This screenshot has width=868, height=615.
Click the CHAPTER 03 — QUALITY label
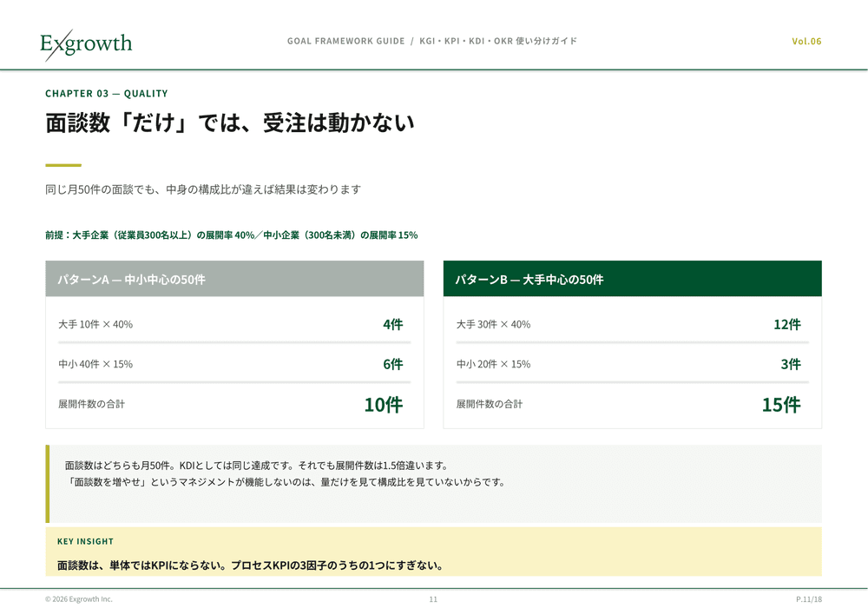(x=106, y=94)
